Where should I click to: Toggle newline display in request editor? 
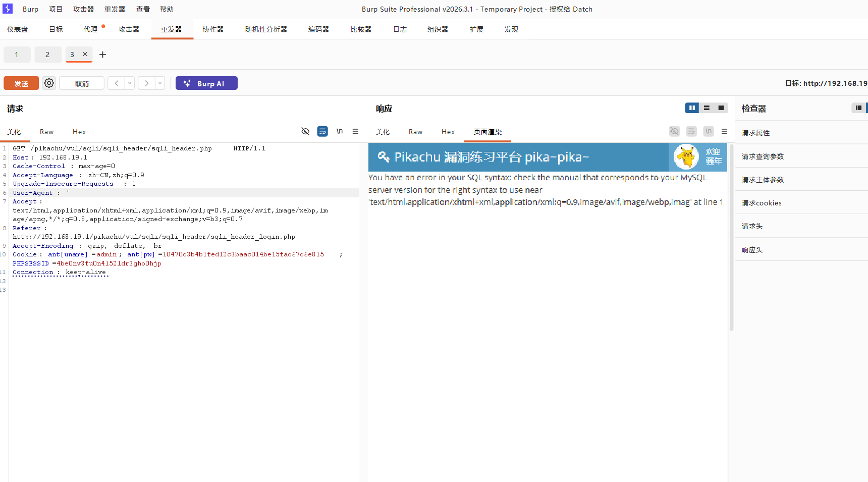coord(340,131)
